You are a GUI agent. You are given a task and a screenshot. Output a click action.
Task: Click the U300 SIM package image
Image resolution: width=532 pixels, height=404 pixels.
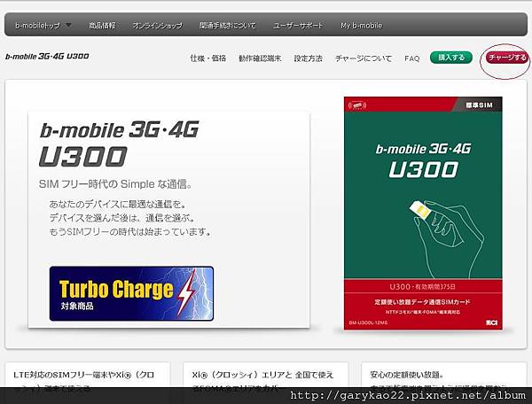(423, 214)
